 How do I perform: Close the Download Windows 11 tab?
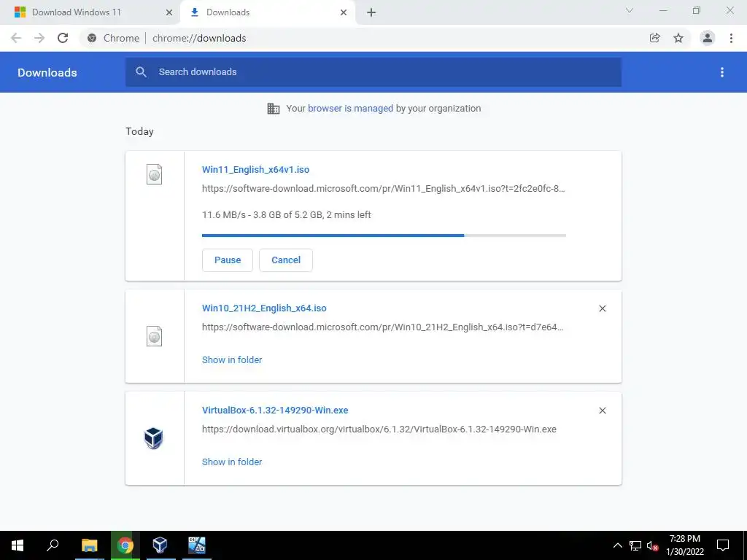(169, 12)
